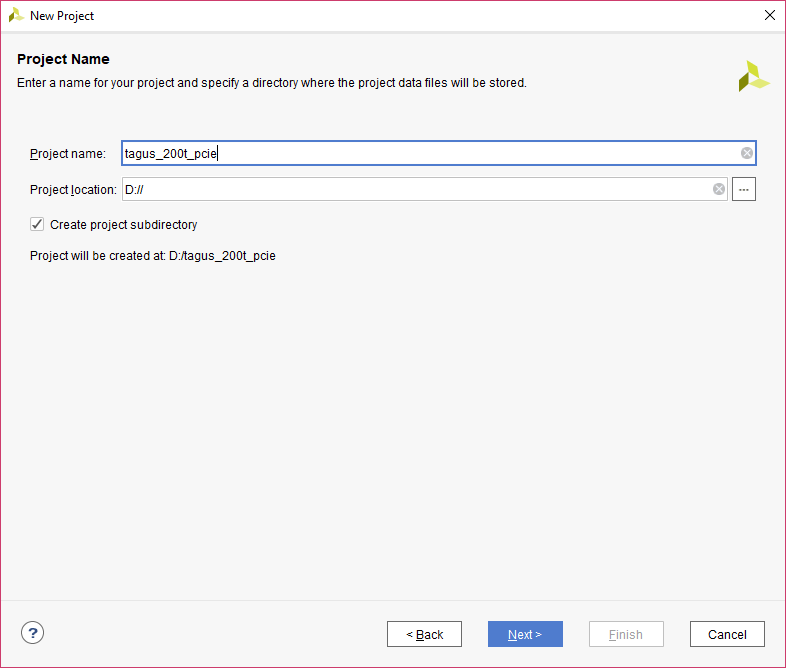Click the Xilinx logo at top right
Image resolution: width=786 pixels, height=668 pixels.
pos(753,76)
